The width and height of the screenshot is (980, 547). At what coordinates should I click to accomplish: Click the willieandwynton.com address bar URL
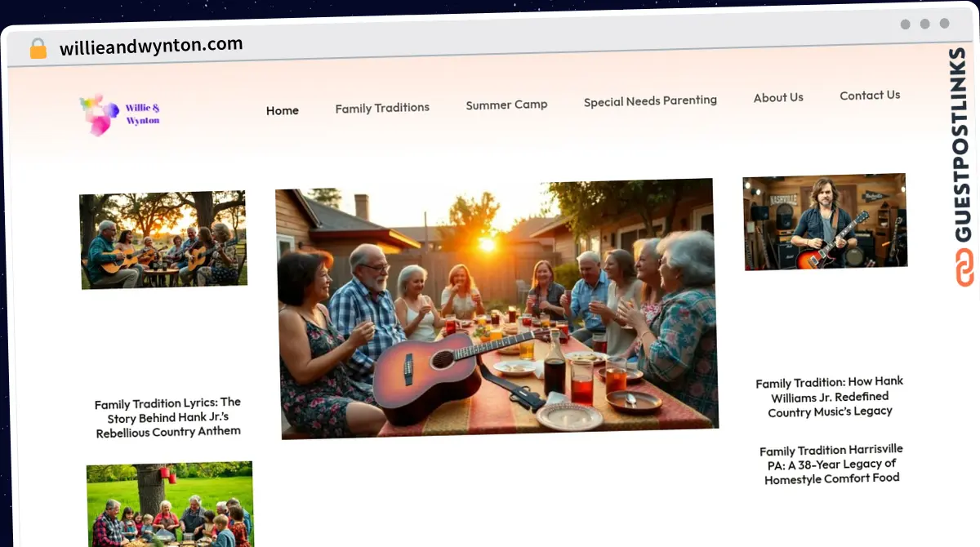point(151,46)
